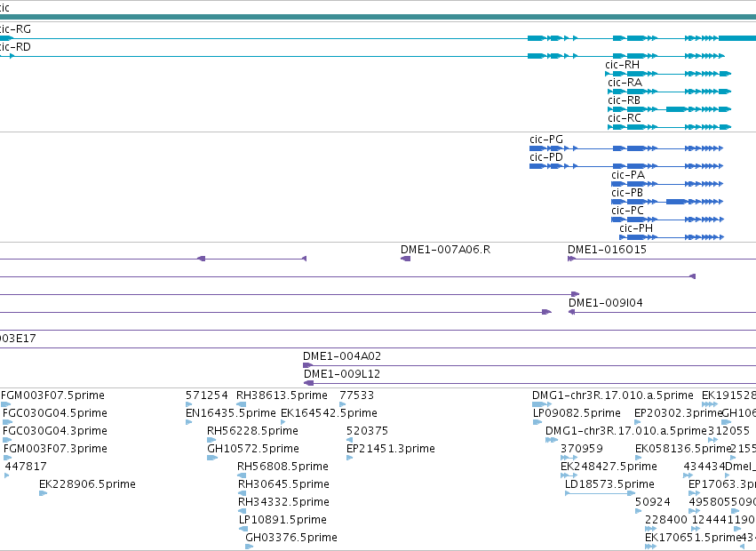
Task: Select the cic-PB protein exon track
Action: [667, 202]
